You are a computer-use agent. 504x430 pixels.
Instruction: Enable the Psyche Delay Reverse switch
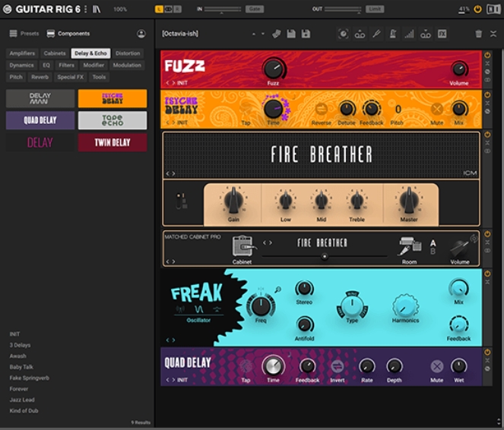321,109
